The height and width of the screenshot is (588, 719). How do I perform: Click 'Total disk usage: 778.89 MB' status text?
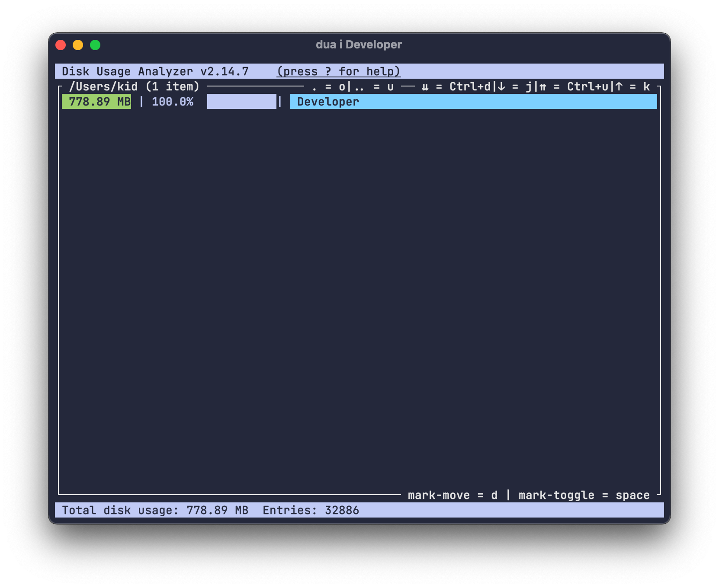pos(155,510)
